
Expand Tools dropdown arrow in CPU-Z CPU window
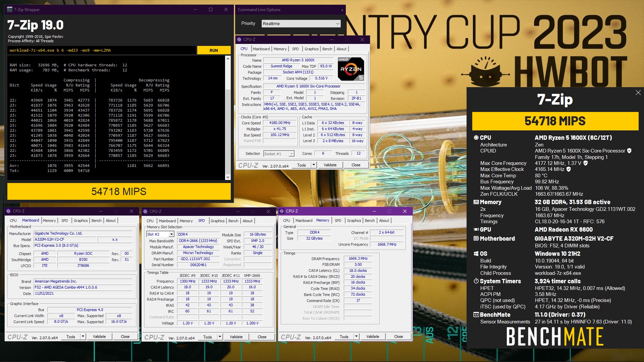tap(314, 165)
